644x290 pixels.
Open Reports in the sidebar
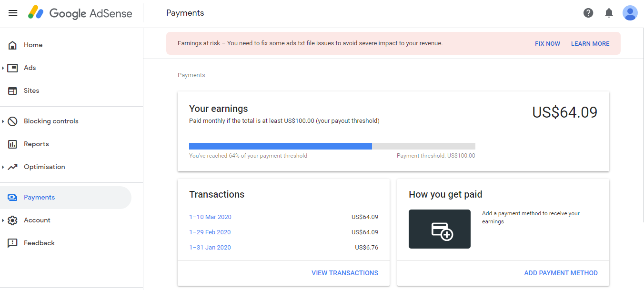36,144
